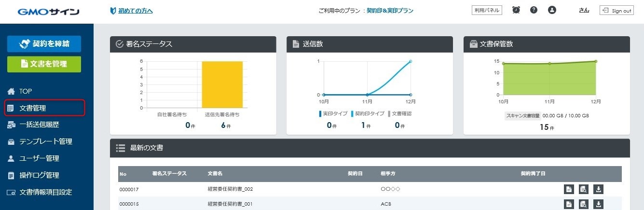Open 初めての方へ link
This screenshot has height=210, width=644.
tap(135, 11)
